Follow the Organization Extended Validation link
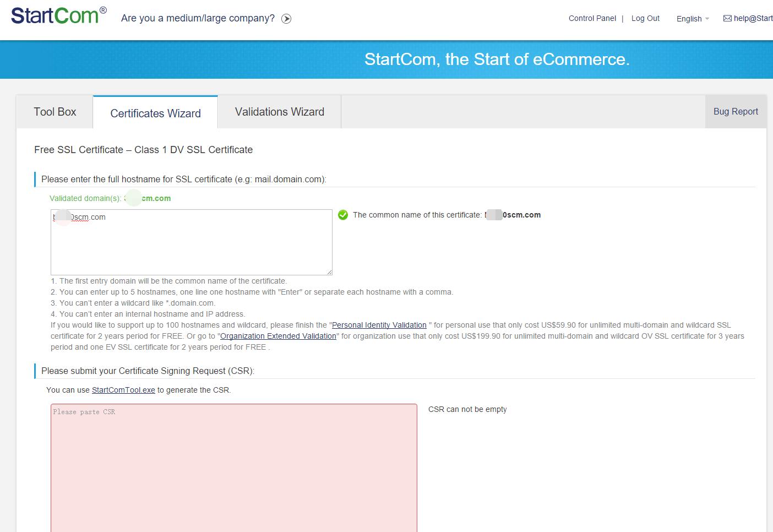This screenshot has width=773, height=532. click(278, 336)
